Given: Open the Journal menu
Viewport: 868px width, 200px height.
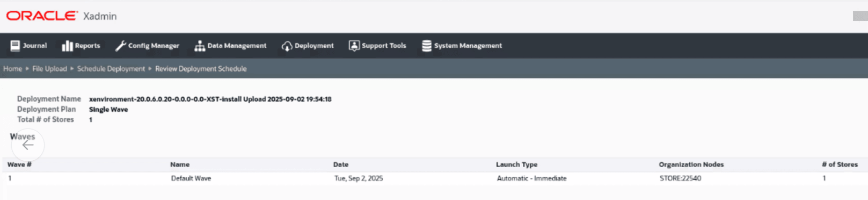Looking at the screenshot, I should (x=29, y=46).
